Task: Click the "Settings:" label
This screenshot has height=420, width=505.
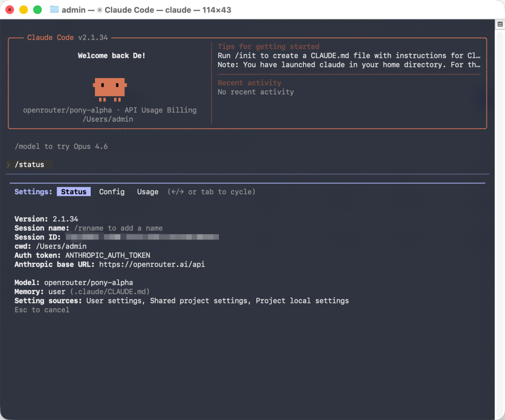Action: point(34,192)
